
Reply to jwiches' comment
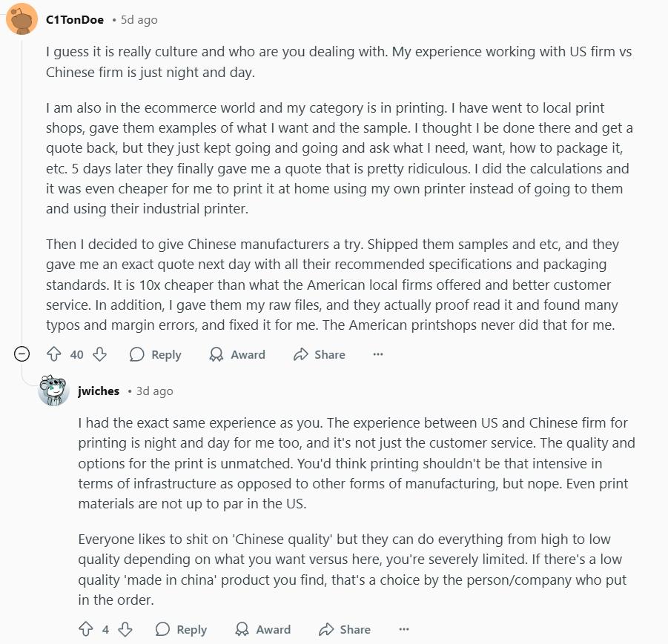pyautogui.click(x=181, y=629)
